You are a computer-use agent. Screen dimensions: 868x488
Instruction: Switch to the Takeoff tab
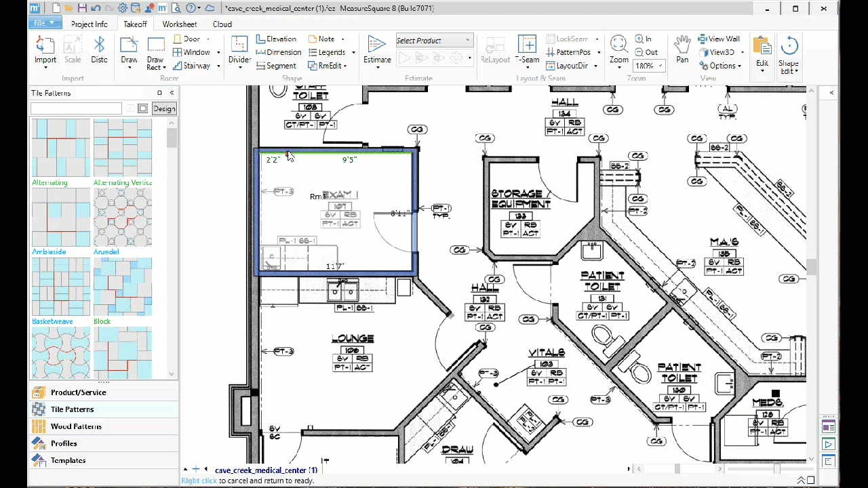(x=135, y=24)
